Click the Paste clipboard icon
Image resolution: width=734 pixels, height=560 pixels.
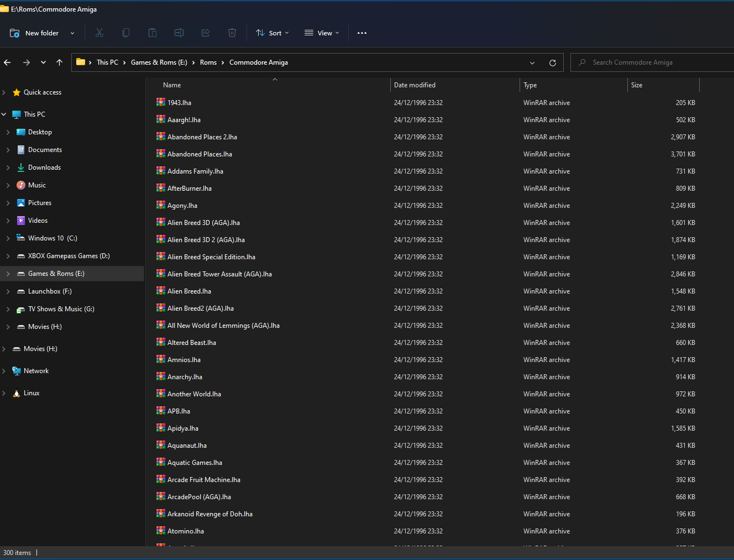pos(153,33)
